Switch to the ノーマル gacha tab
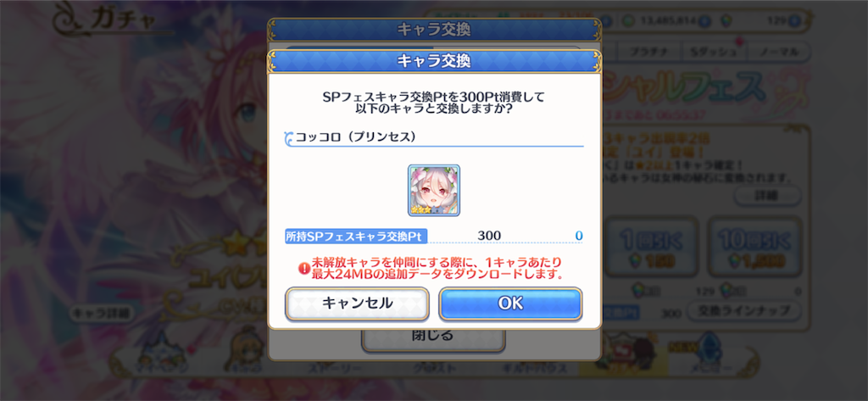Screen dimensions: 868x401 click(778, 52)
